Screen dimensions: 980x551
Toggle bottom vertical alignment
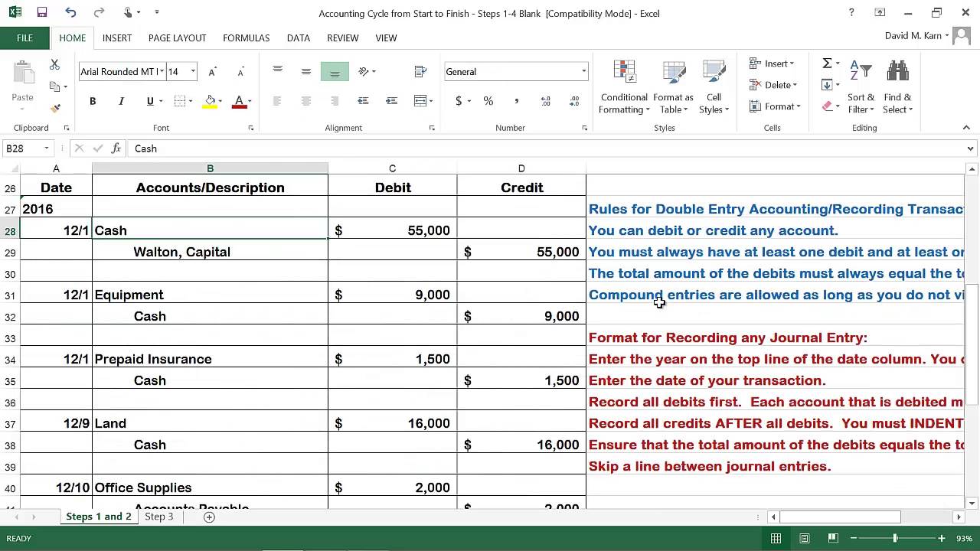335,71
